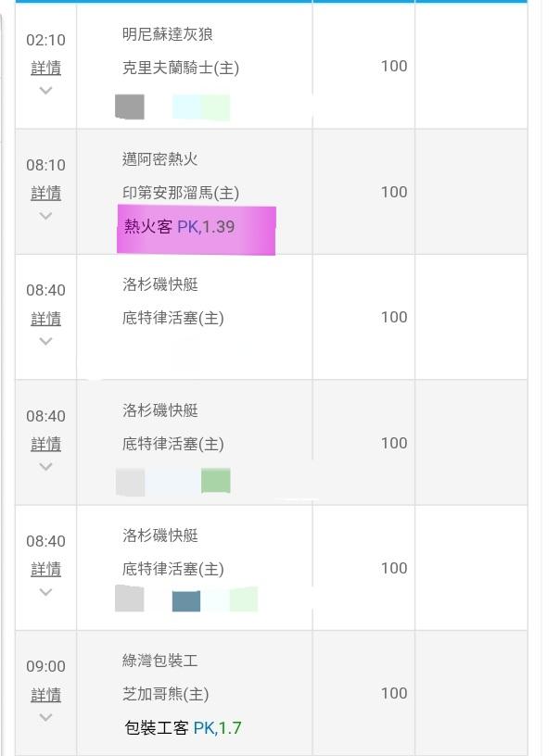Open 詳情 link for the 09:00 match
560x756 pixels.
coord(45,694)
